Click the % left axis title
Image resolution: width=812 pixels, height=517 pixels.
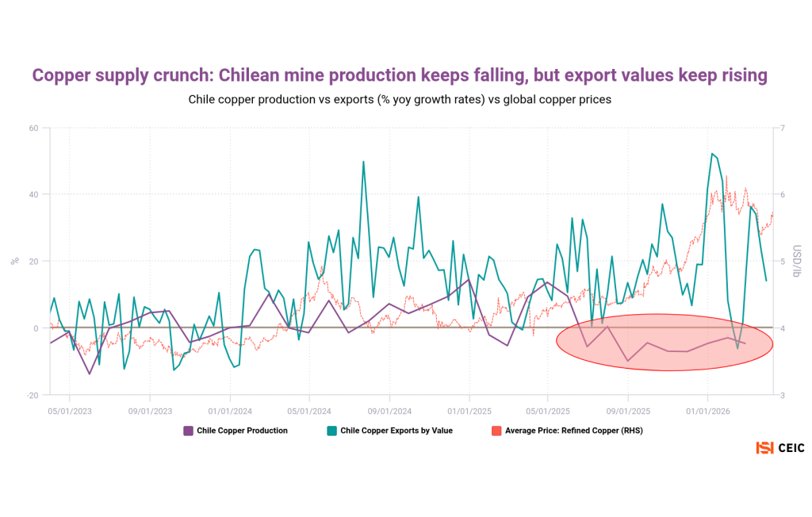(13, 261)
